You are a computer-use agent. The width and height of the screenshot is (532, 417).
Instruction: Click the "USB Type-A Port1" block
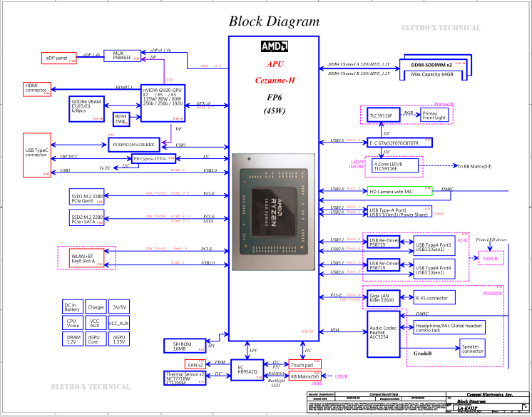(x=399, y=212)
